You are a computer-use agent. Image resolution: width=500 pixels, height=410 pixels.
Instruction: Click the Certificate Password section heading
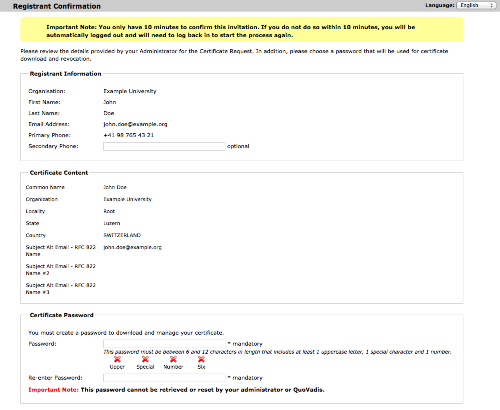[x=61, y=315]
